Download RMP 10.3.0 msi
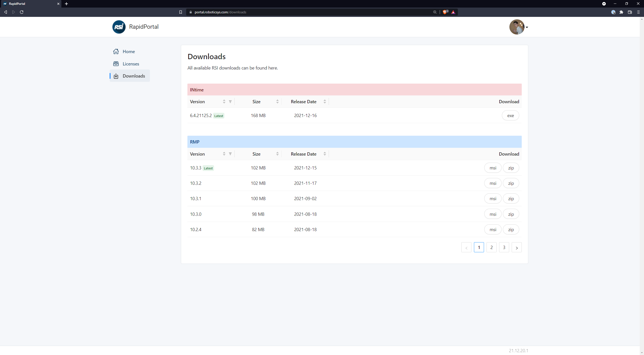Screen dimensions: 644x355 pos(493,214)
